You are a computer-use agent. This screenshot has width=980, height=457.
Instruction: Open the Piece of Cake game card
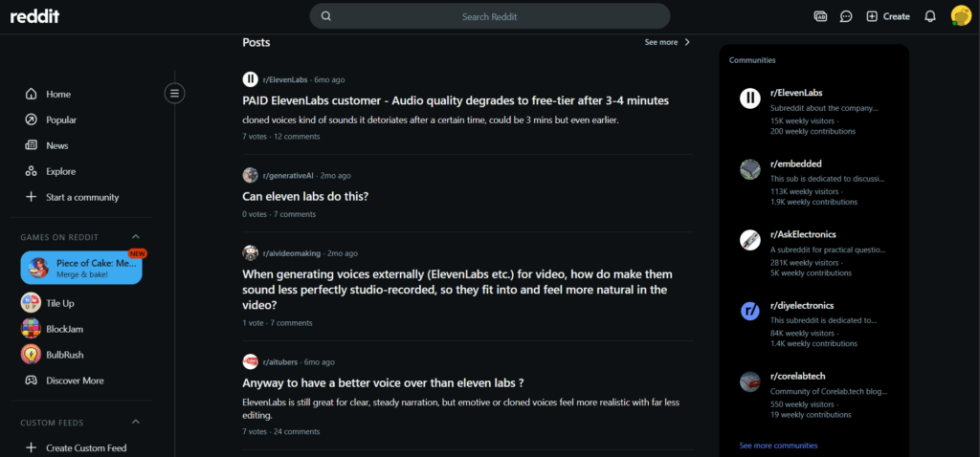tap(81, 268)
